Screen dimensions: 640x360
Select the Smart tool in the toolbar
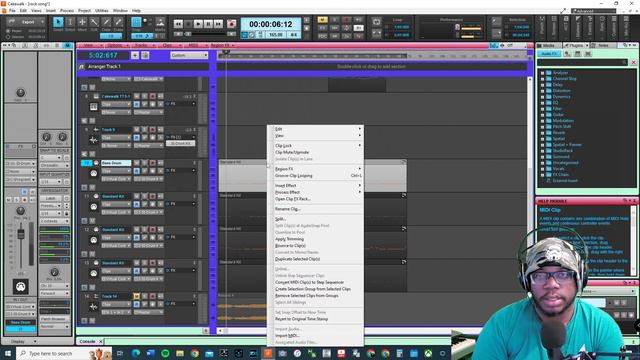58,22
